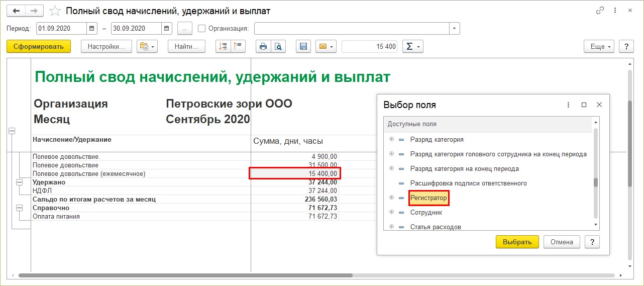
Task: Open print preview icon
Action: (x=278, y=46)
